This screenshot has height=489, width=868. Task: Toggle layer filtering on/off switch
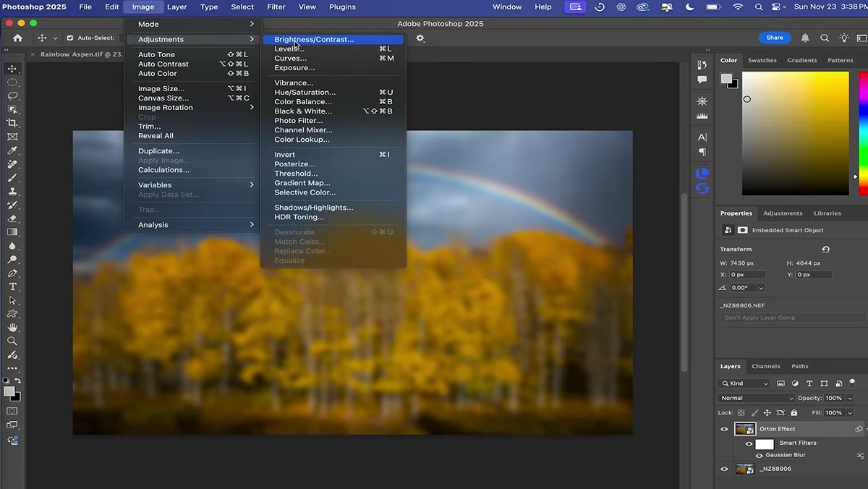click(x=853, y=383)
